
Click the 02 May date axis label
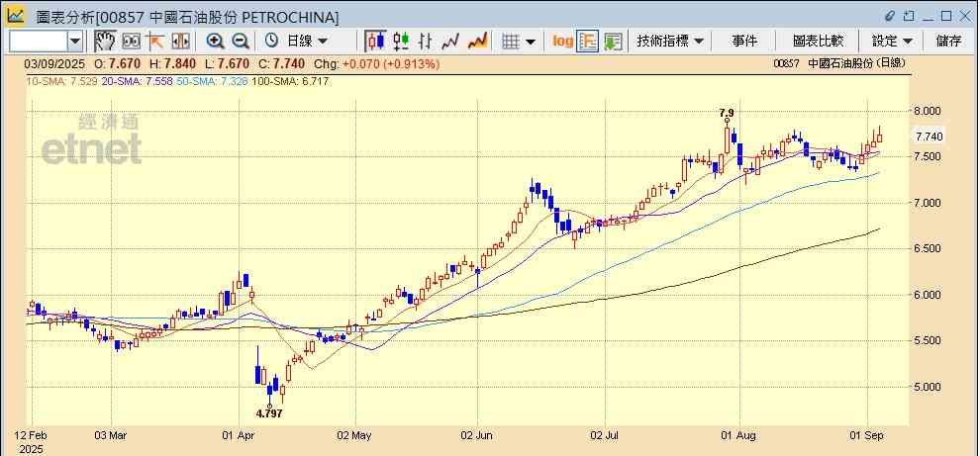point(355,435)
